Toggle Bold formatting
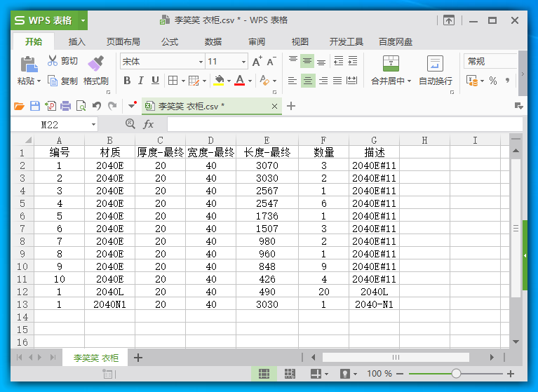The width and height of the screenshot is (538, 392). pos(127,81)
